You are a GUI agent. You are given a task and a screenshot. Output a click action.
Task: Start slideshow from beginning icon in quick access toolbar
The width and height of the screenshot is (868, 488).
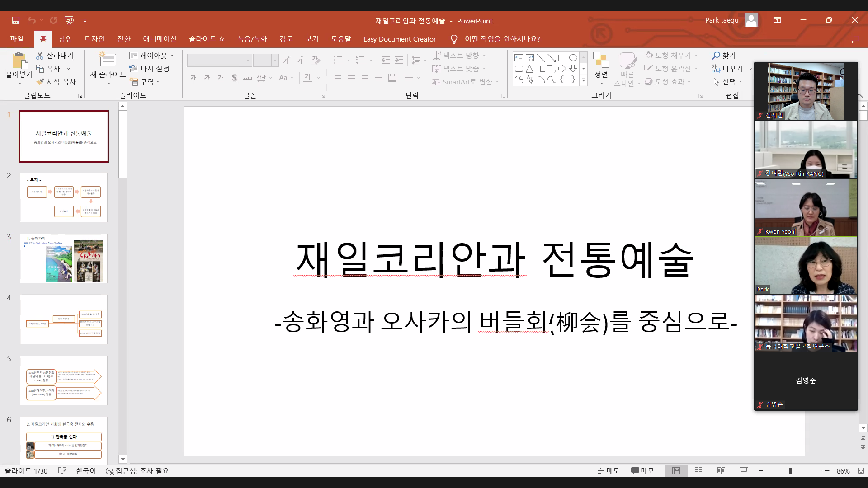click(69, 20)
